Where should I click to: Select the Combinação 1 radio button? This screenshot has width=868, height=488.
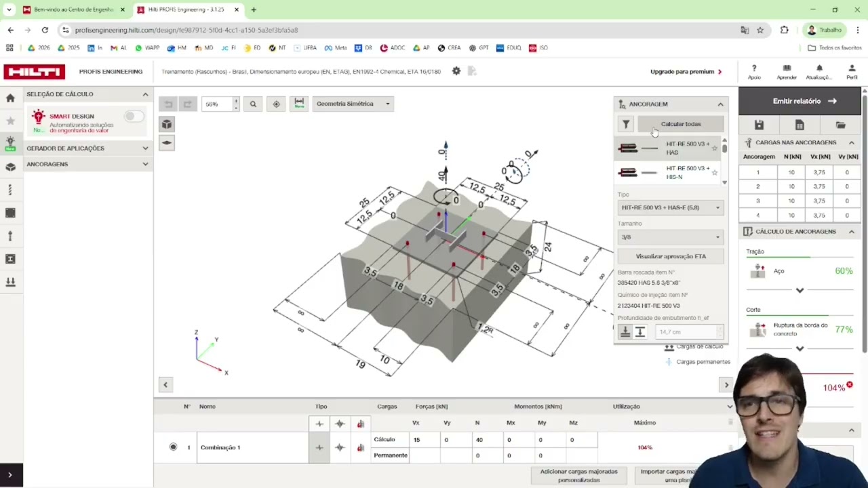(x=173, y=447)
